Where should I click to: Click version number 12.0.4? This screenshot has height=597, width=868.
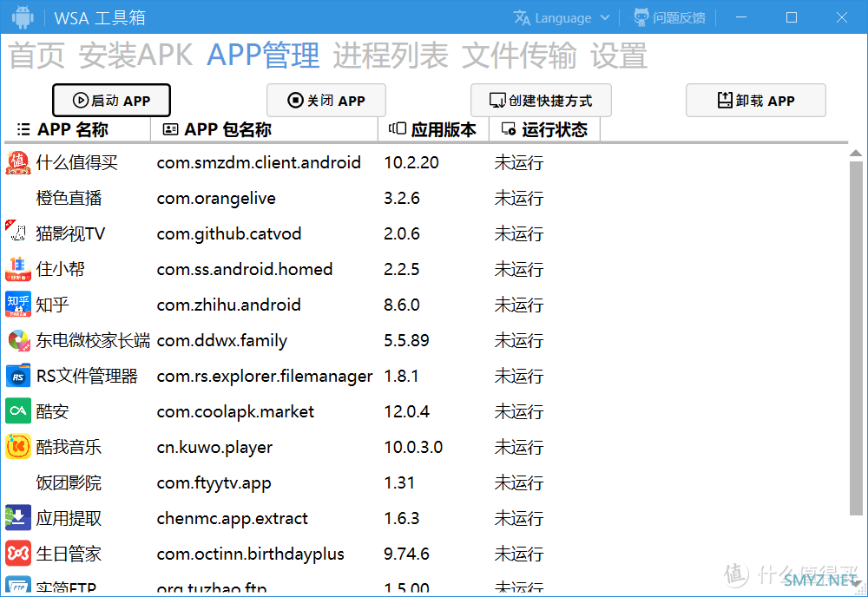pyautogui.click(x=407, y=411)
